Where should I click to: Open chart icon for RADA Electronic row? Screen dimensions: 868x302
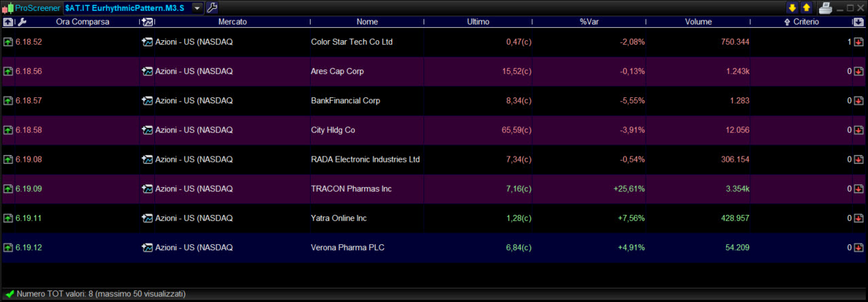coord(146,160)
